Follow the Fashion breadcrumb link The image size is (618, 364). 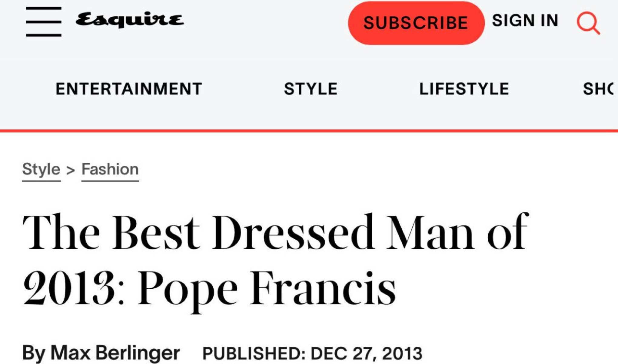coord(110,169)
